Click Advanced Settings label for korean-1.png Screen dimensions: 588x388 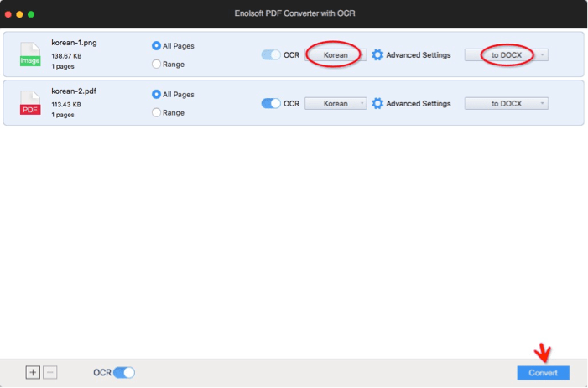point(419,55)
